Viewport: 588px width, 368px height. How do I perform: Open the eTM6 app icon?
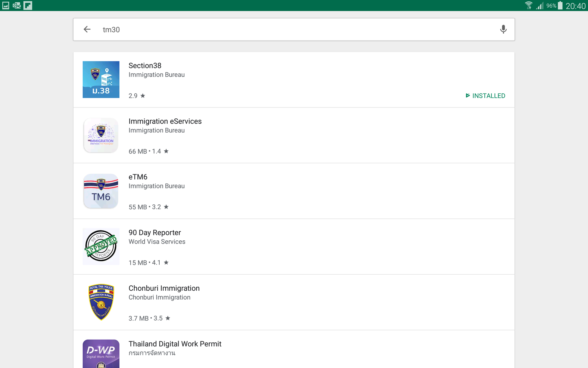[101, 191]
